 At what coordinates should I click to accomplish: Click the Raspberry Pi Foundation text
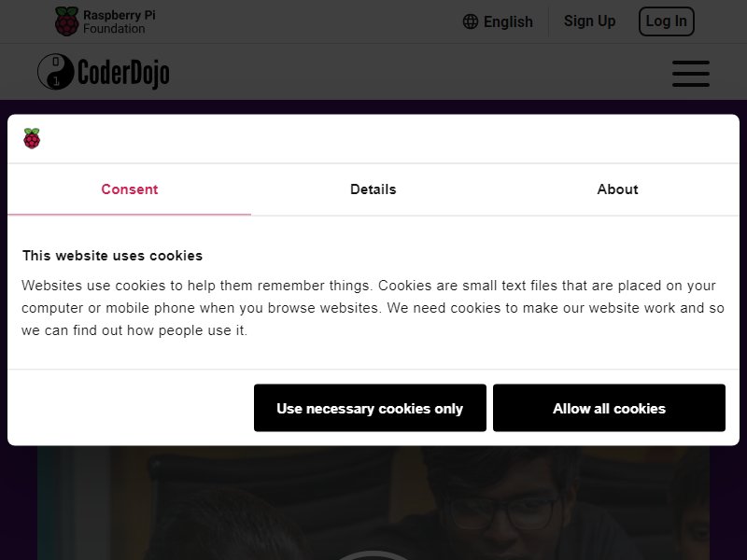(120, 21)
